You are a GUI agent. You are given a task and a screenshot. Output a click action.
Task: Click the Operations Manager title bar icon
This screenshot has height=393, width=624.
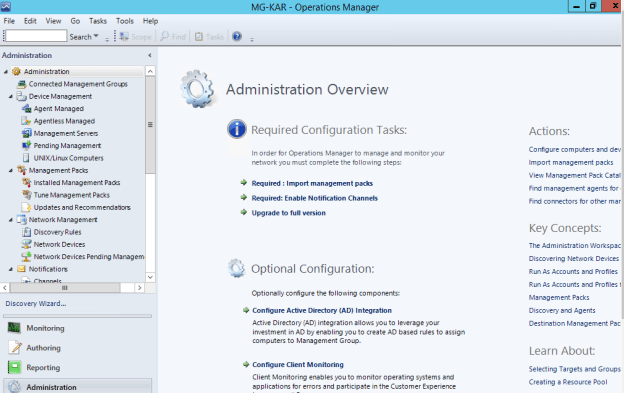click(6, 7)
